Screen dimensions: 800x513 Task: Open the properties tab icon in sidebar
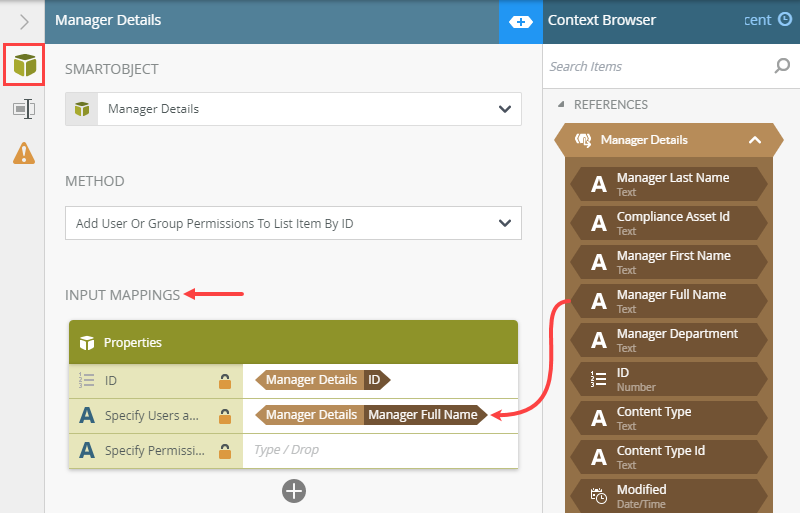point(23,109)
